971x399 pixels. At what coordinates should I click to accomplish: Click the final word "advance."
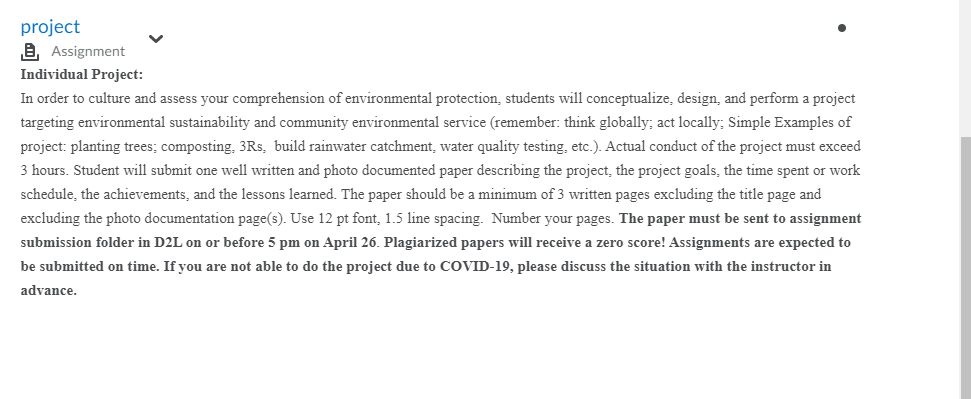(49, 291)
